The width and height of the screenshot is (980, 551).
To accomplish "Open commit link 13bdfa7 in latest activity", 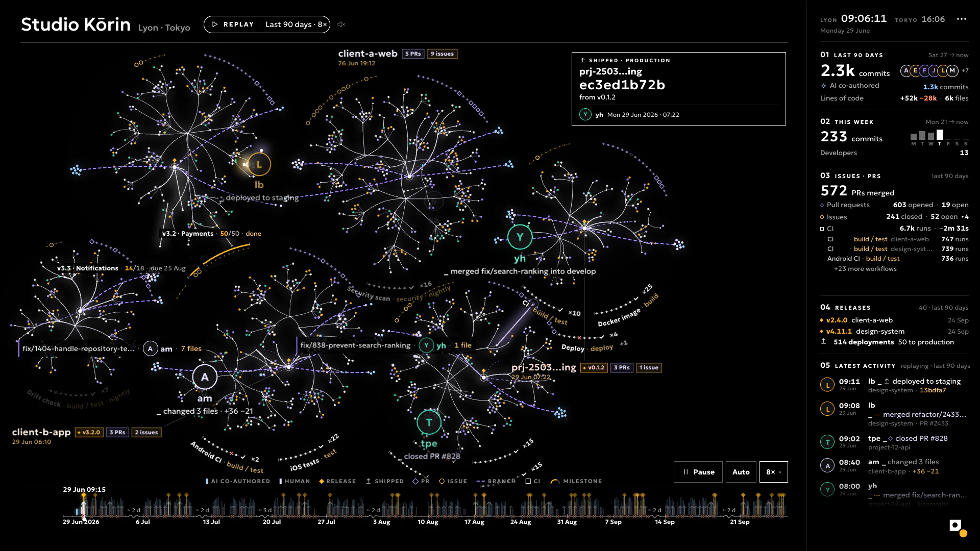I will [x=933, y=390].
